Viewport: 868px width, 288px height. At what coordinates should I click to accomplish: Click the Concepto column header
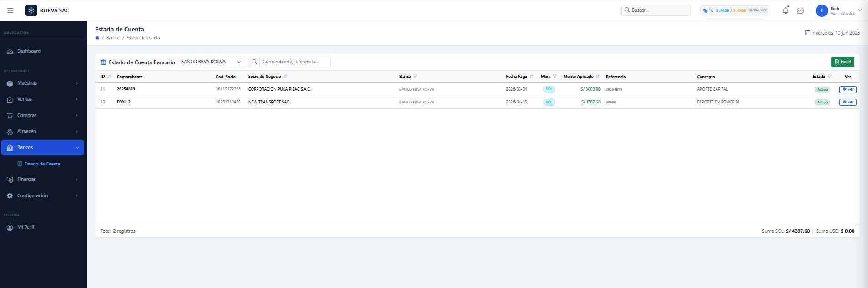coord(706,77)
